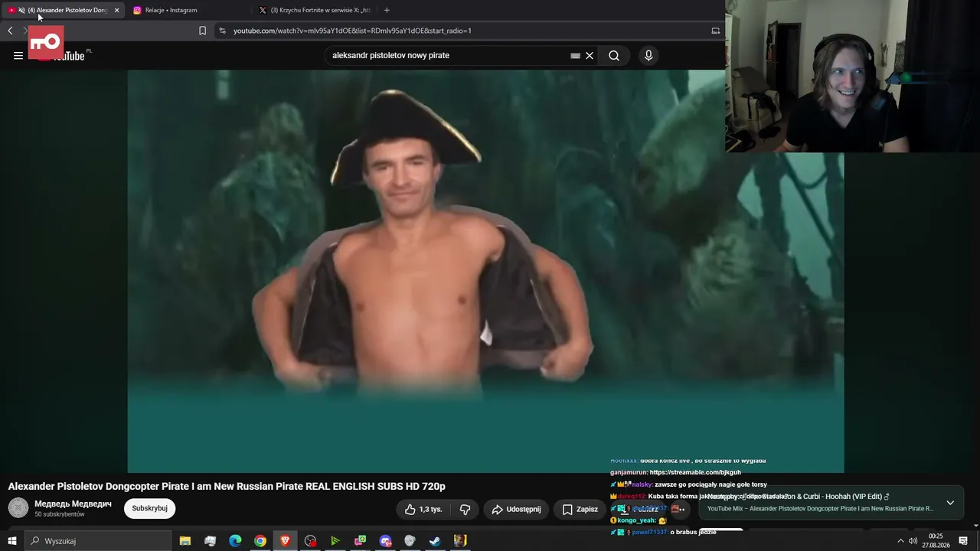Switch to the Relacje Instagram tab
The image size is (980, 551).
coord(188,10)
